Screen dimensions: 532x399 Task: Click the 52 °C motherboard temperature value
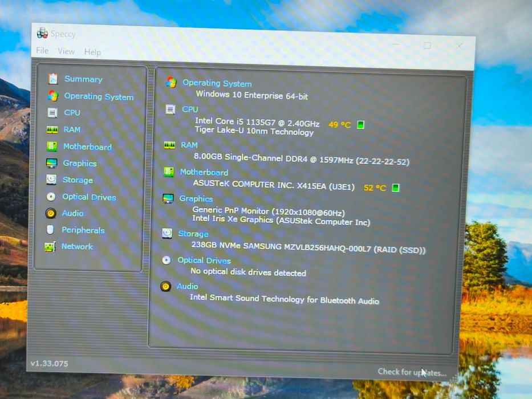tap(375, 188)
